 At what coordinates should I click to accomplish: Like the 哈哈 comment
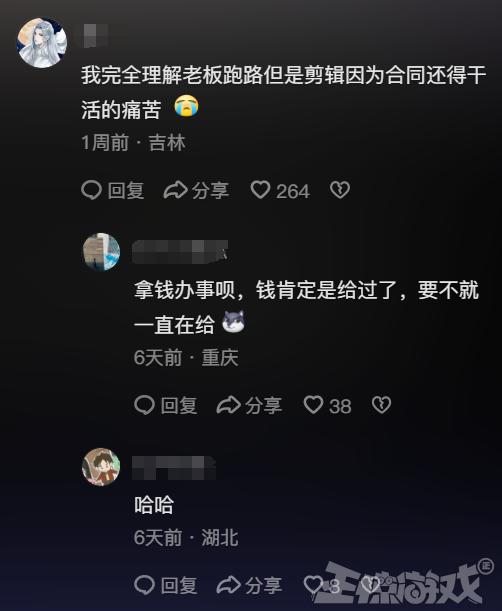[x=313, y=585]
